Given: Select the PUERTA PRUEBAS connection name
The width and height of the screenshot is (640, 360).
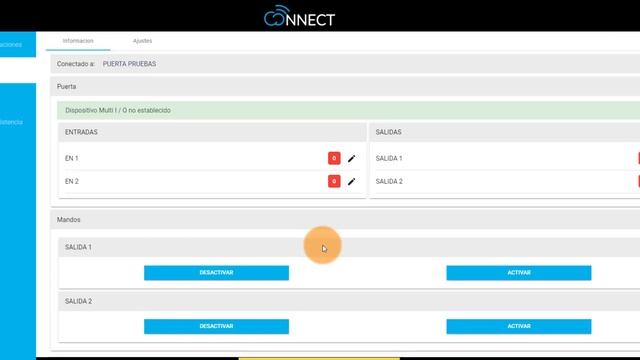Looking at the screenshot, I should [x=129, y=64].
